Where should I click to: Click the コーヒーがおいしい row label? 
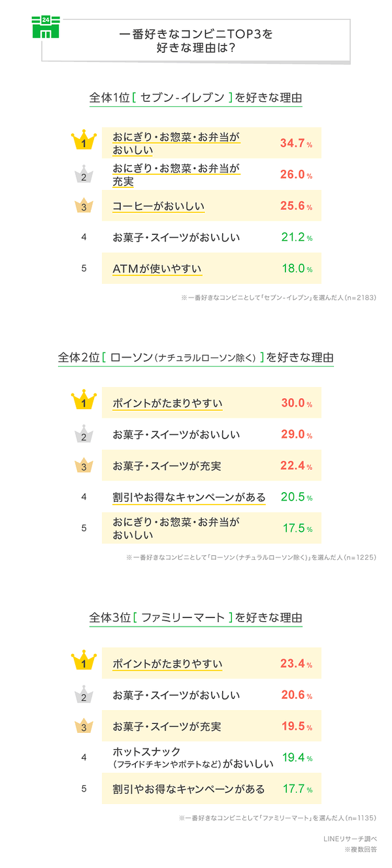coord(159,206)
